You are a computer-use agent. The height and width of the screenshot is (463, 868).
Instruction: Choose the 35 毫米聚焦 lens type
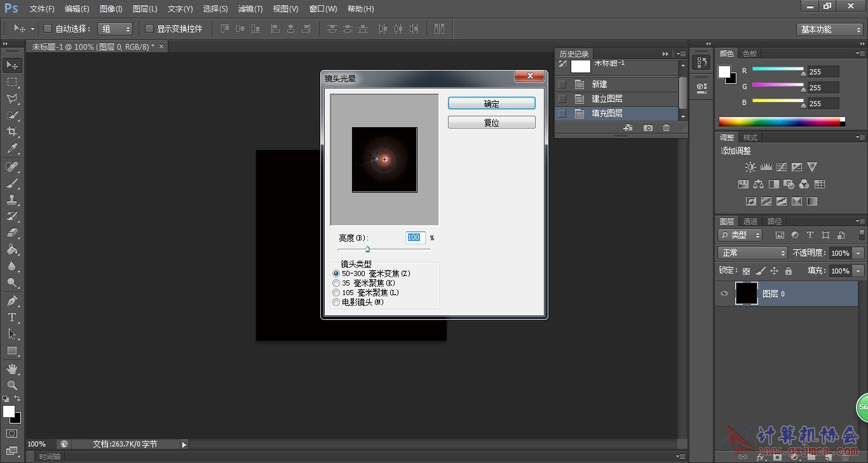(336, 283)
